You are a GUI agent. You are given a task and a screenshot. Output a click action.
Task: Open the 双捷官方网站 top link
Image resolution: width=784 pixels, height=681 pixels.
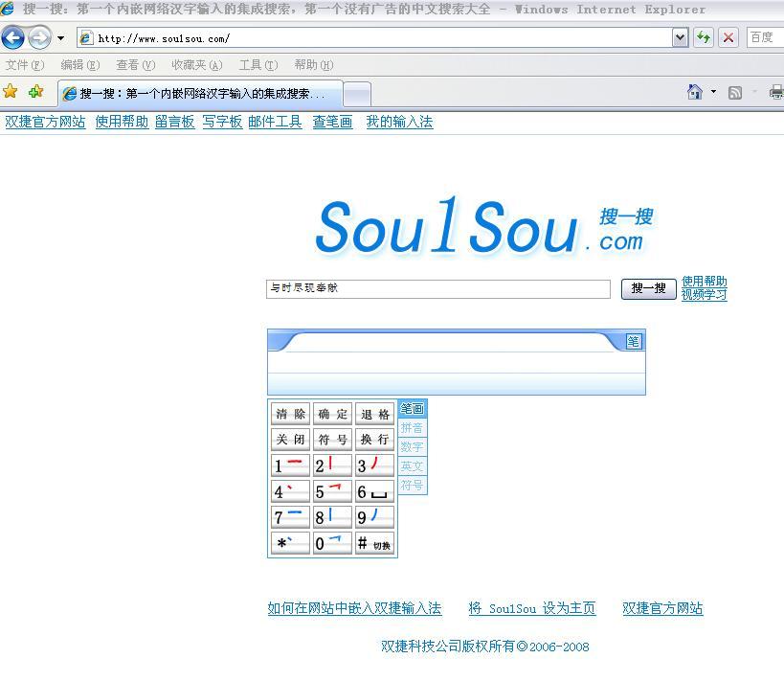pos(45,122)
